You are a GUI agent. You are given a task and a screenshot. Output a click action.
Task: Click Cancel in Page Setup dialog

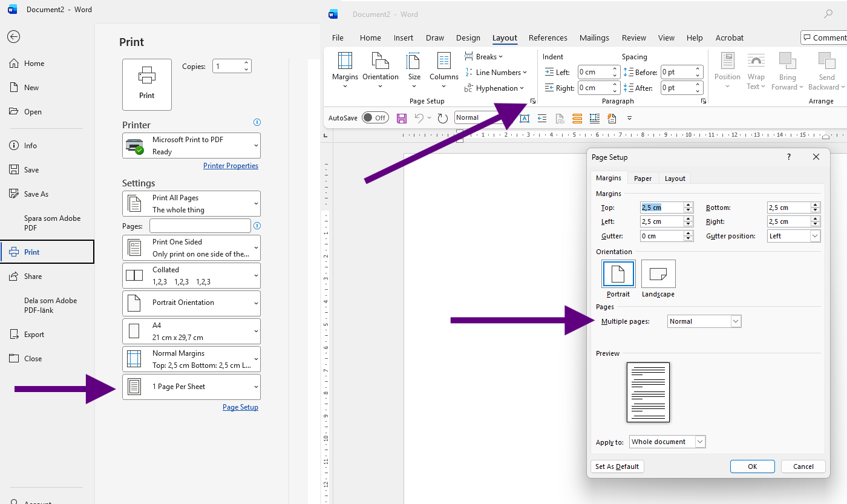pos(803,466)
